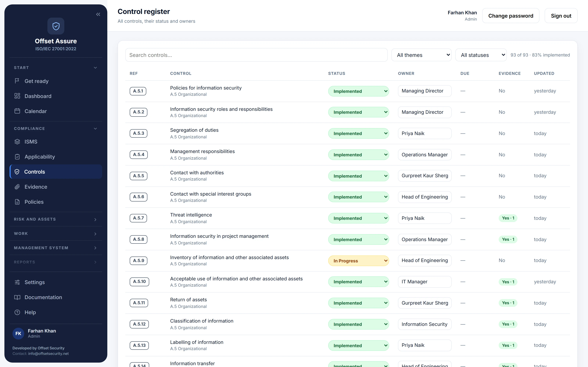Open ISMS layers icon
This screenshot has height=367, width=588.
17,141
